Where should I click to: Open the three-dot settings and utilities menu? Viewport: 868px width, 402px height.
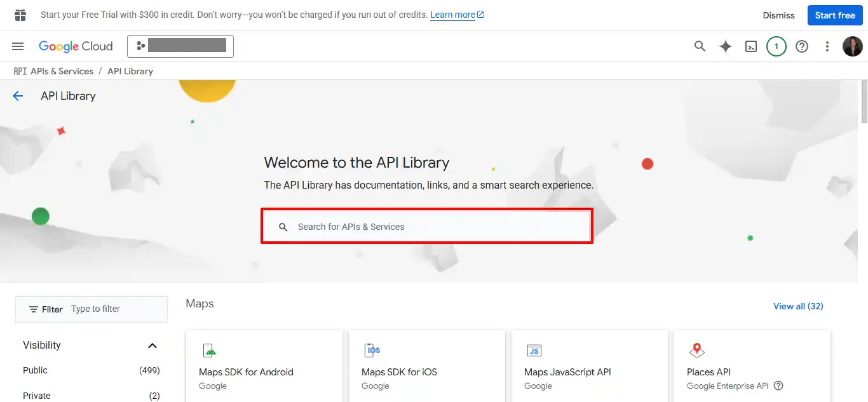click(827, 46)
